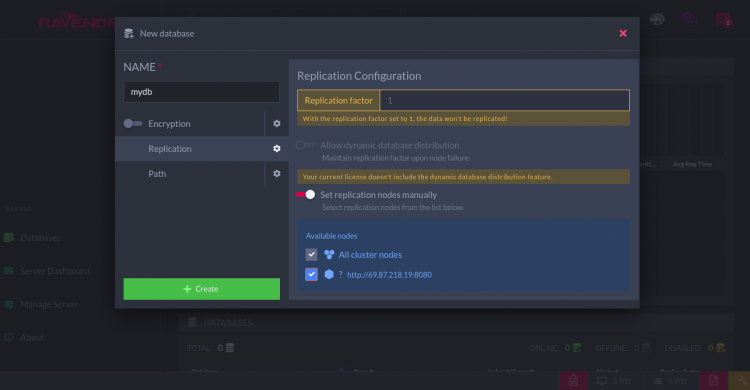Open Encryption settings gear icon
The height and width of the screenshot is (390, 750).
coord(276,123)
